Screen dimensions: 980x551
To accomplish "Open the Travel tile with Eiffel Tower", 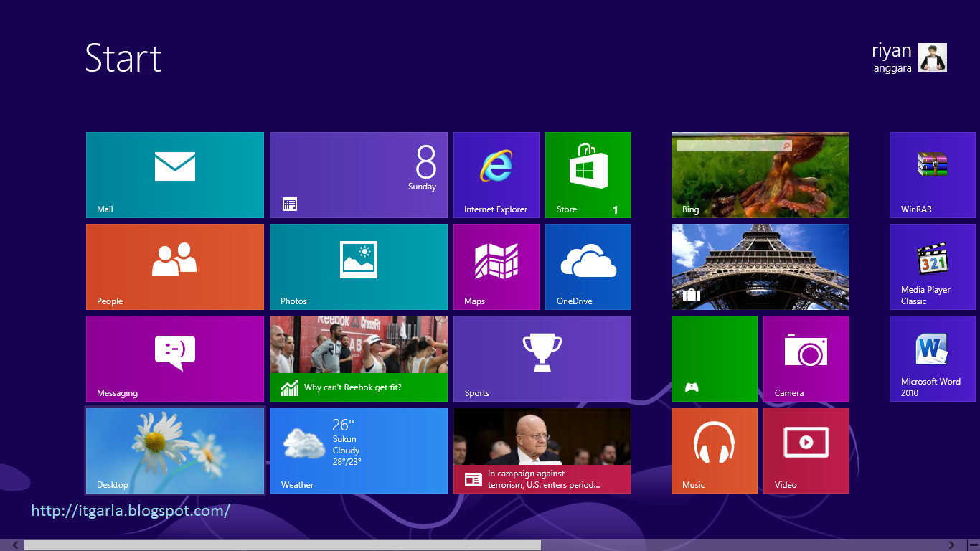I will coord(760,267).
